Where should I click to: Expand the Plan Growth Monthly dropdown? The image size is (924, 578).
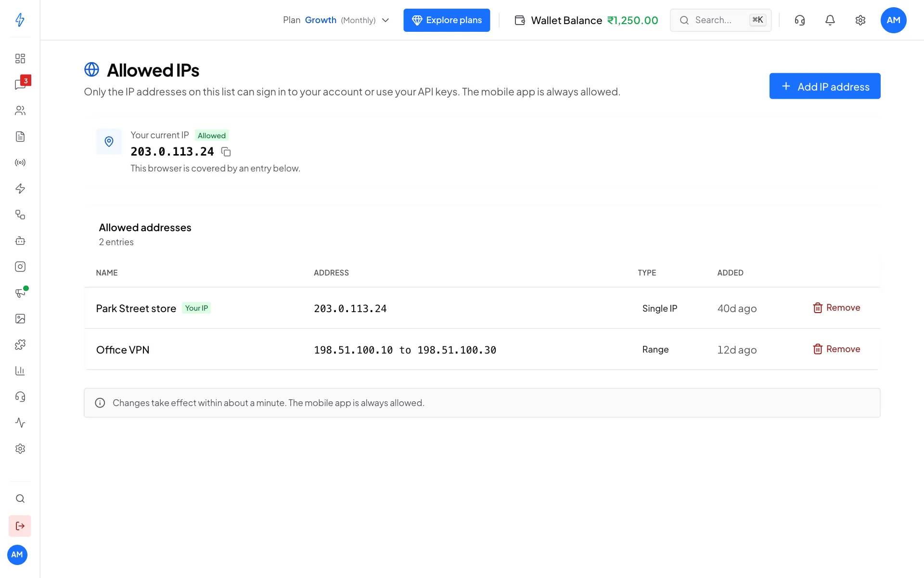point(336,20)
